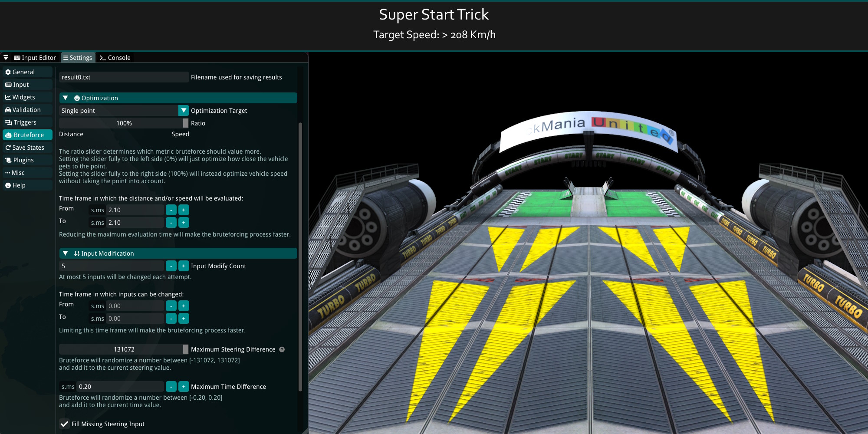Screen dimensions: 868x434
Task: Switch to the Settings tab
Action: pos(78,58)
